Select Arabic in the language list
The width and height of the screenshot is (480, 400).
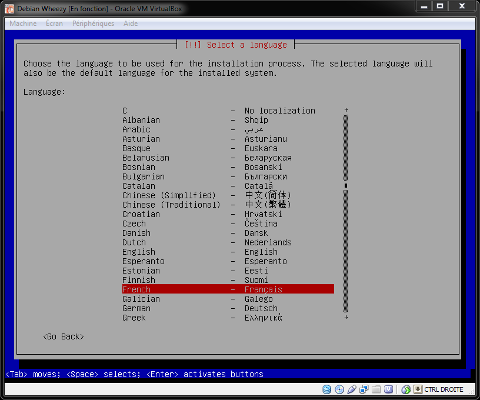[228, 129]
